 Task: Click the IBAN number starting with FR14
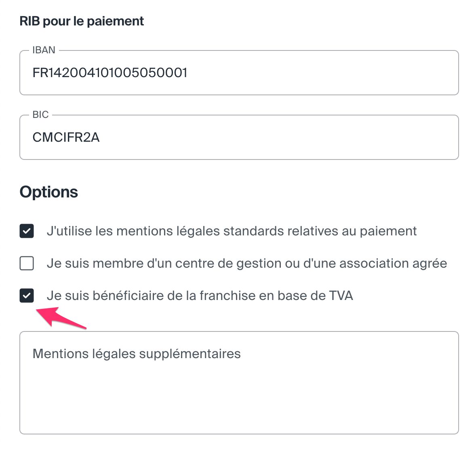110,73
